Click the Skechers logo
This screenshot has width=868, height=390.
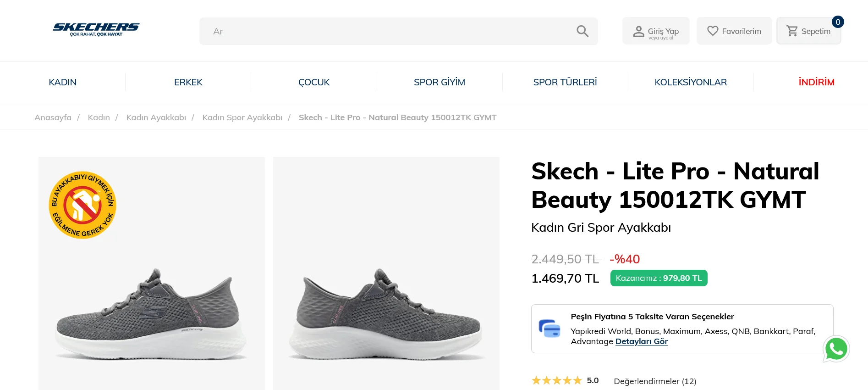point(96,29)
